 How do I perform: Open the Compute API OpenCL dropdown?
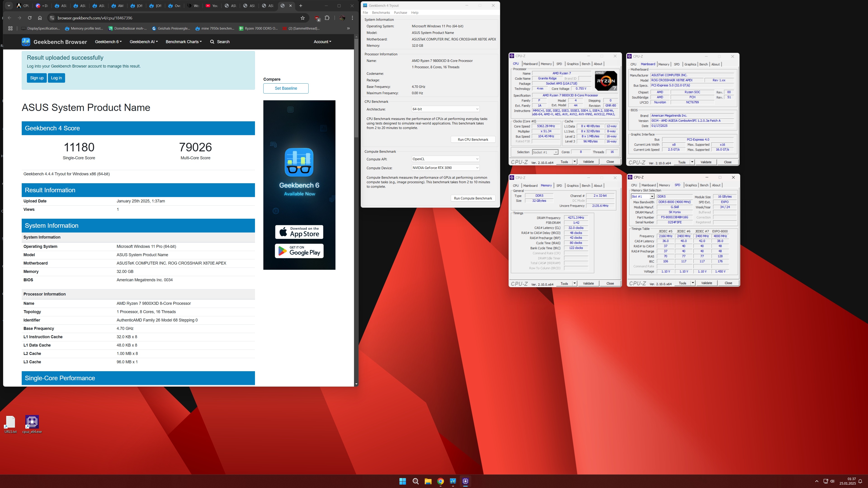tap(445, 159)
